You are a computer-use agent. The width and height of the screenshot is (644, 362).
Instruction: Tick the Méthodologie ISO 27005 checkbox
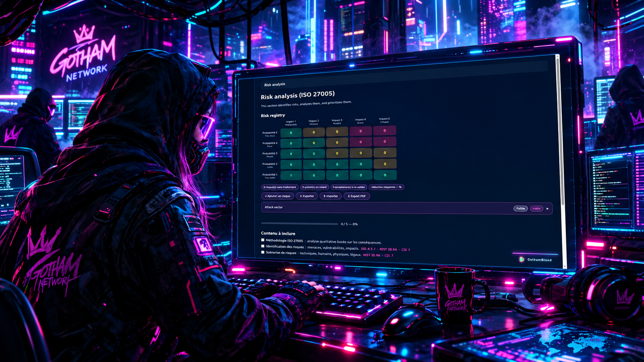point(263,240)
